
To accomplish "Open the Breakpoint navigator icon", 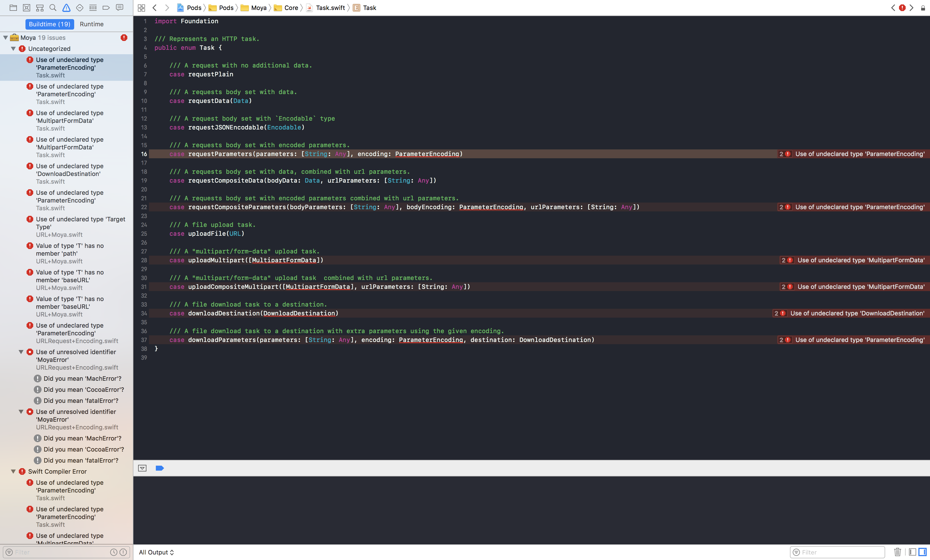I will pos(106,7).
